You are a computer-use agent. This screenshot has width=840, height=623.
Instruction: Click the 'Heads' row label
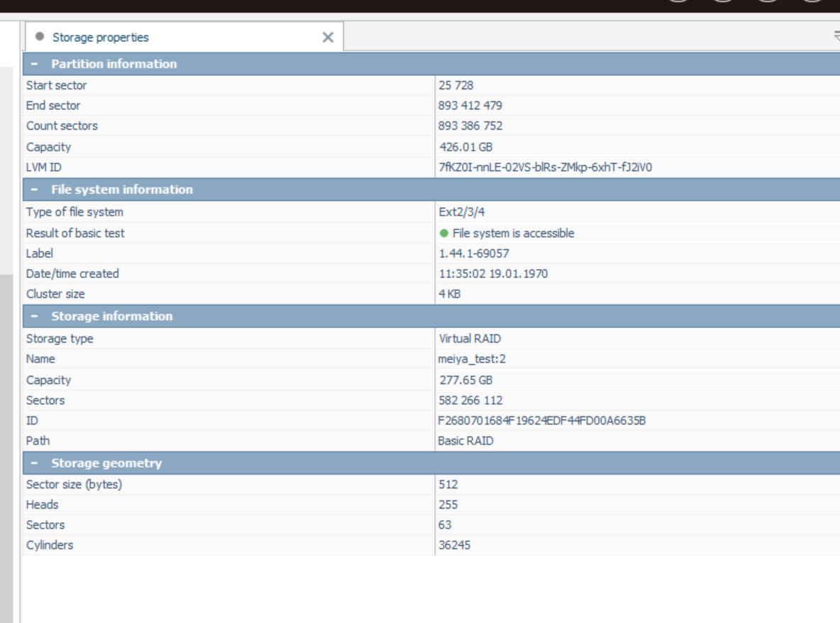tap(42, 505)
